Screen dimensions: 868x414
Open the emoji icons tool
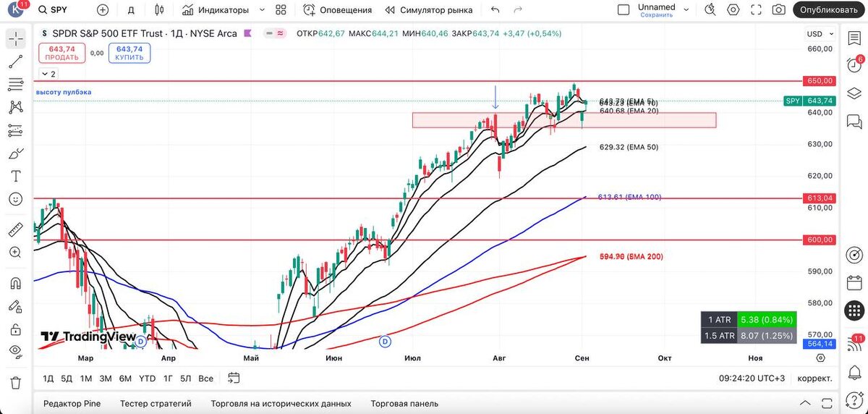[x=15, y=199]
